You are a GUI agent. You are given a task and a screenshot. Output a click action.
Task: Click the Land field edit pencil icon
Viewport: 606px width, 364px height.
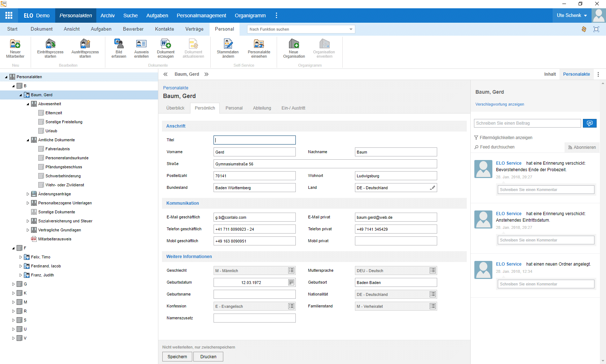(x=432, y=188)
